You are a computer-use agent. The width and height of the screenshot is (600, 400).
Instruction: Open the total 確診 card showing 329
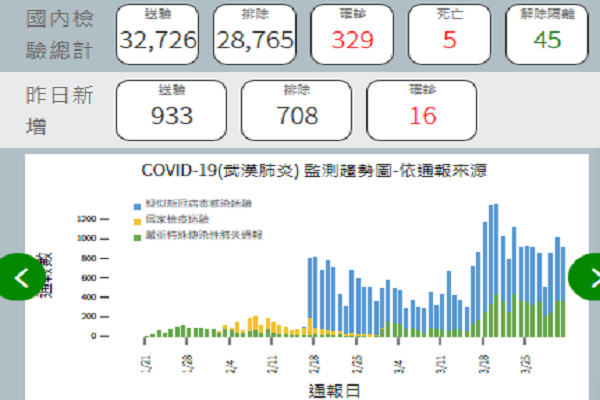pyautogui.click(x=352, y=34)
